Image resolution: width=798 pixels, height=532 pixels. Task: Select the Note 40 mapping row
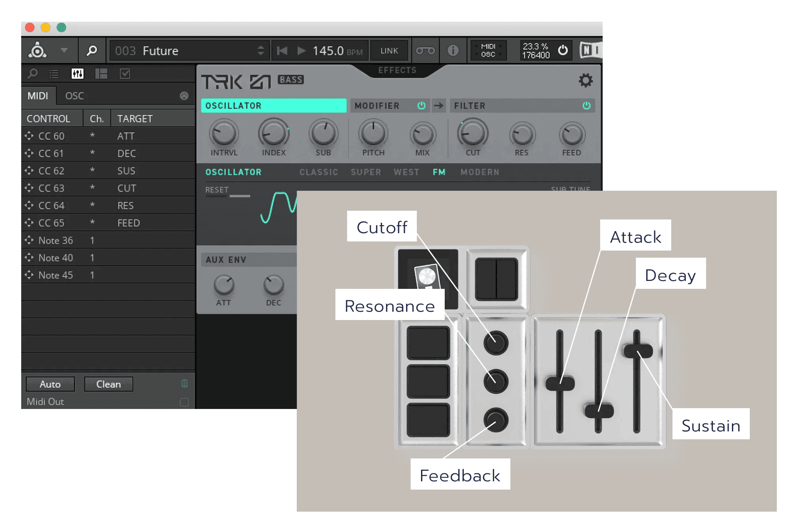click(x=108, y=258)
